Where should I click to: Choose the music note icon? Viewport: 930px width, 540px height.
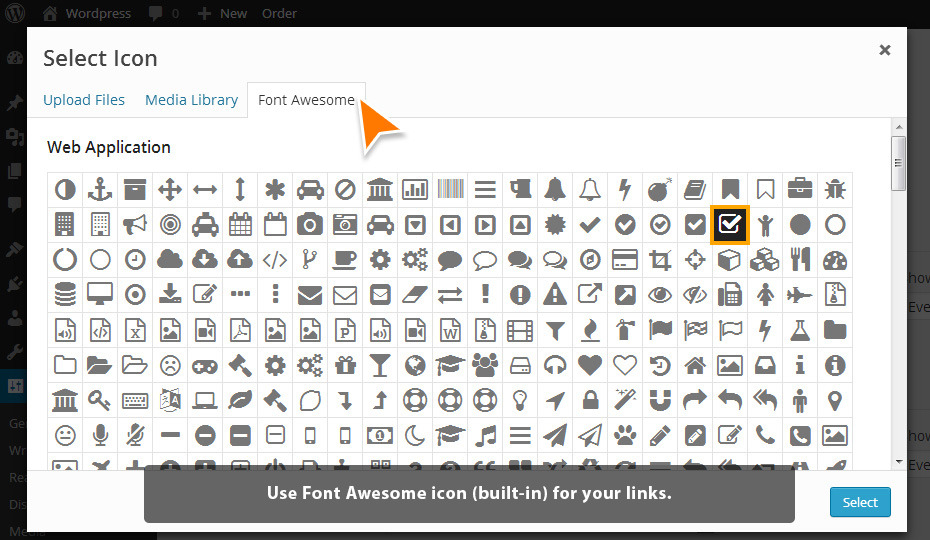[485, 436]
